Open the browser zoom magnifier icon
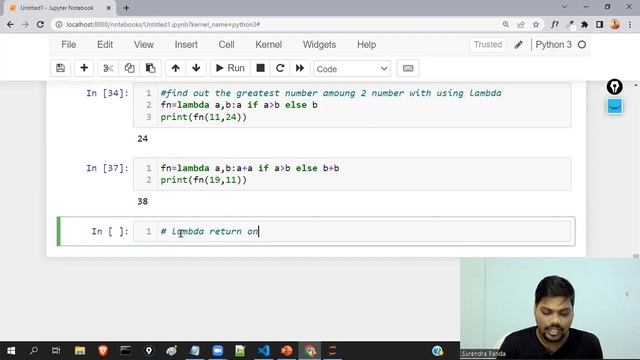This screenshot has width=640, height=360. (x=506, y=24)
